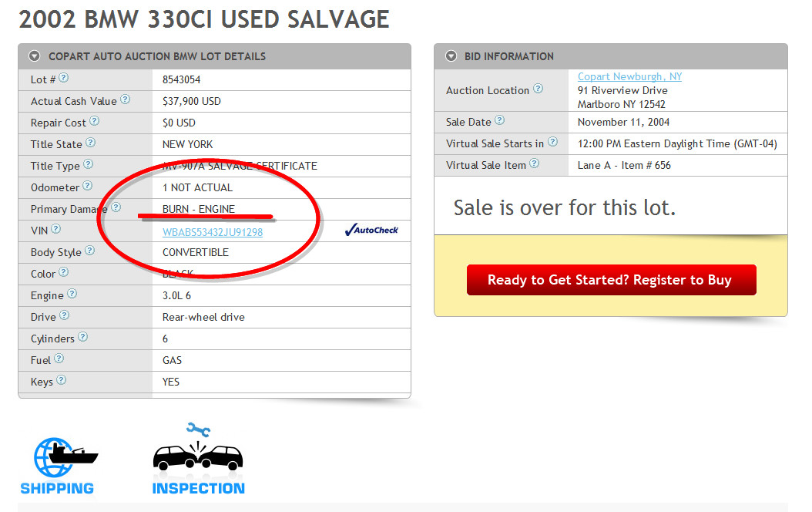812x512 pixels.
Task: Click the 91 Riverview Drive address line
Action: pos(622,91)
